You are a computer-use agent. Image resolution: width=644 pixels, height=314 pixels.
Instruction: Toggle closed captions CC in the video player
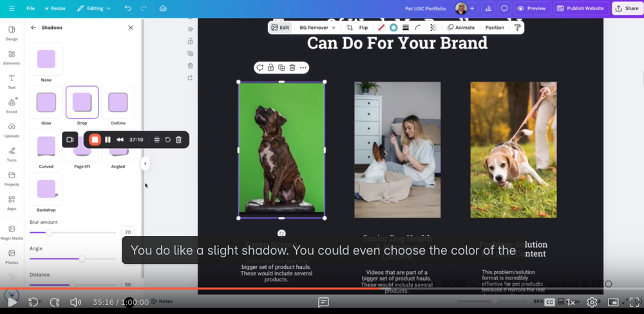tap(549, 302)
